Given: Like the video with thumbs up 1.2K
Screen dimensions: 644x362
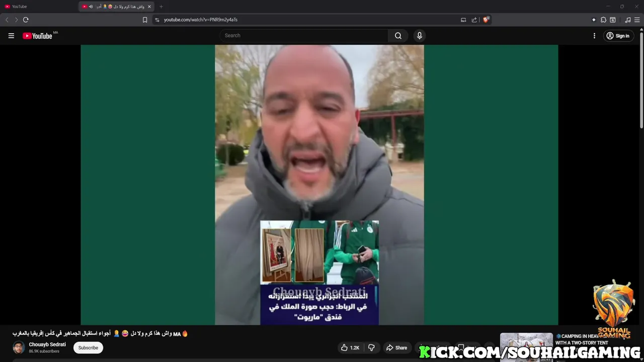Looking at the screenshot, I should pos(350,347).
